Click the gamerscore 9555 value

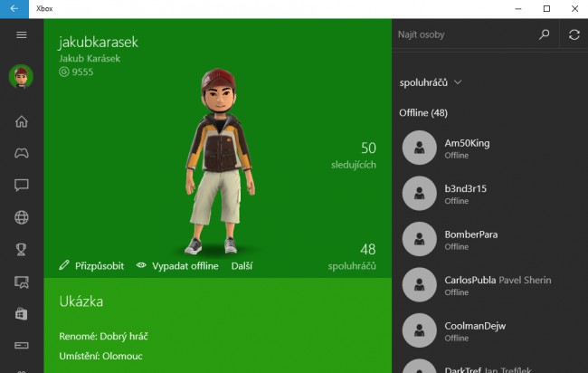(x=82, y=72)
